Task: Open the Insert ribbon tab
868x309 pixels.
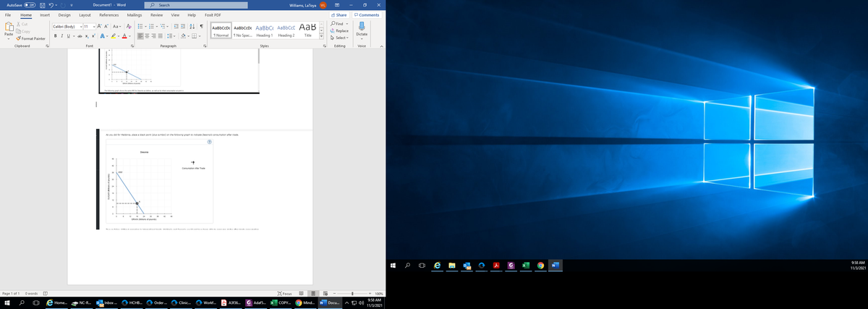Action: tap(45, 14)
